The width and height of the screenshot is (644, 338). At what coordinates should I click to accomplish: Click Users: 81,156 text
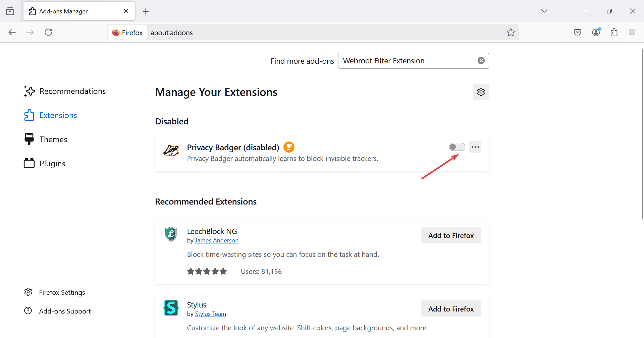(261, 272)
